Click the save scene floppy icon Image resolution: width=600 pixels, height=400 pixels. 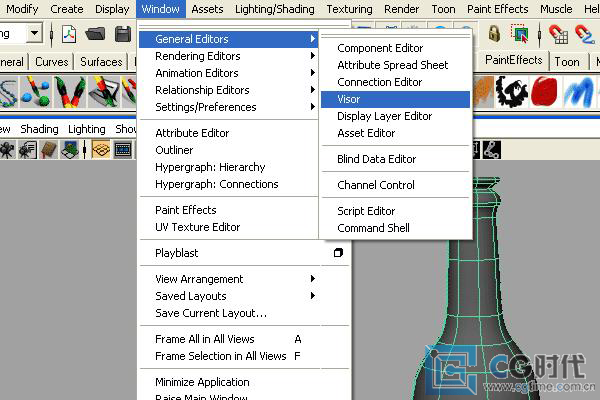tap(123, 34)
